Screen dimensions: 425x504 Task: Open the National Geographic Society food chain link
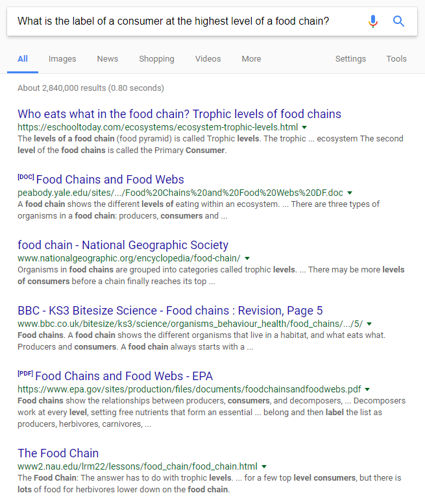123,245
